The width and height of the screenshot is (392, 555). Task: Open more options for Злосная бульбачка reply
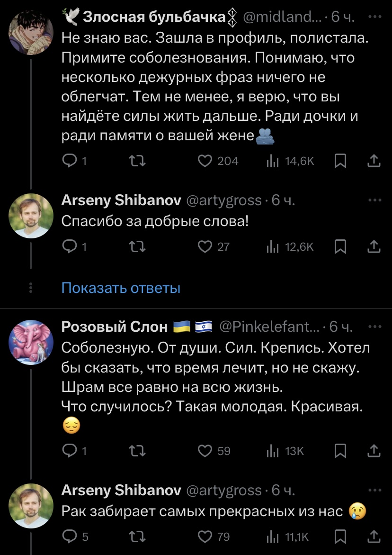coord(374,18)
